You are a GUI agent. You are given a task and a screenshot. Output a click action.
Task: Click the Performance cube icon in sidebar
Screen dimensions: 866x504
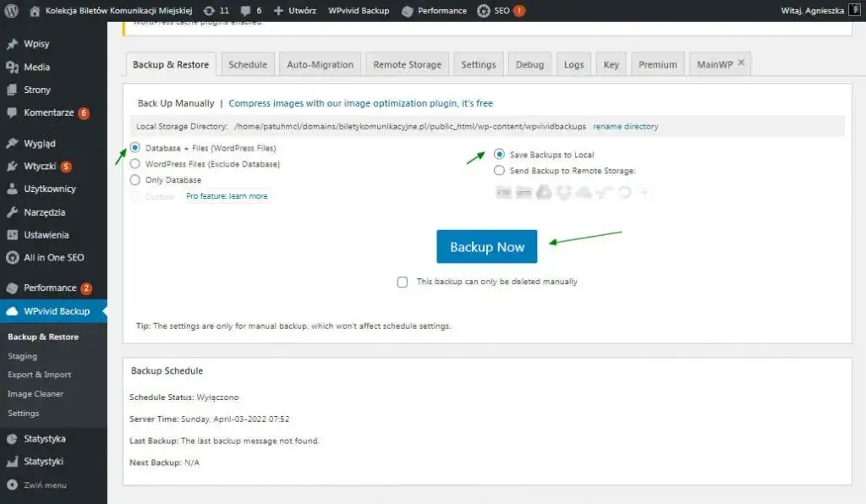(x=12, y=288)
